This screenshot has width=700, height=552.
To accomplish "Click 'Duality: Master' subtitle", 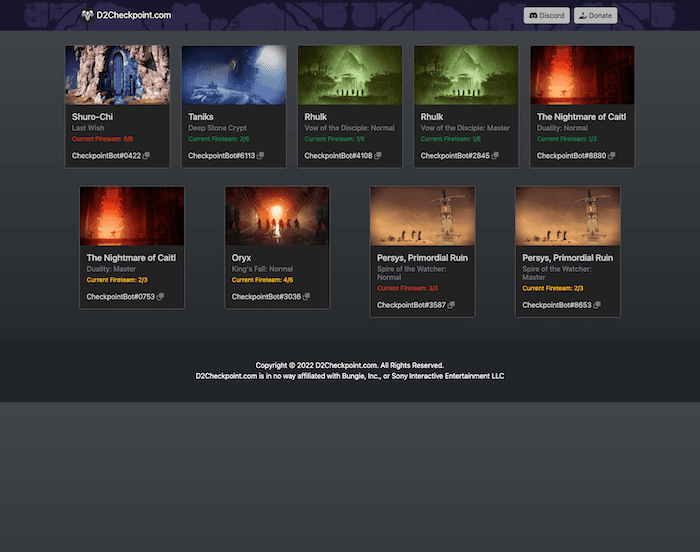I will pos(111,269).
